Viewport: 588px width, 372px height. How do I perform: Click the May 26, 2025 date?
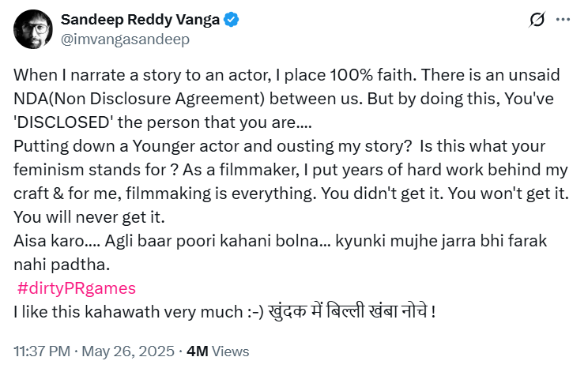[x=128, y=351]
